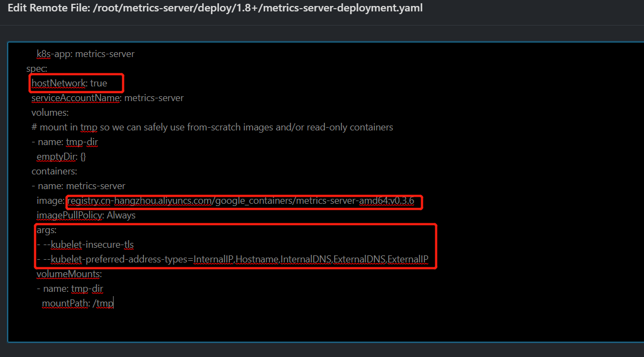Click the 'args:' line
Image resolution: width=644 pixels, height=357 pixels.
tap(46, 230)
